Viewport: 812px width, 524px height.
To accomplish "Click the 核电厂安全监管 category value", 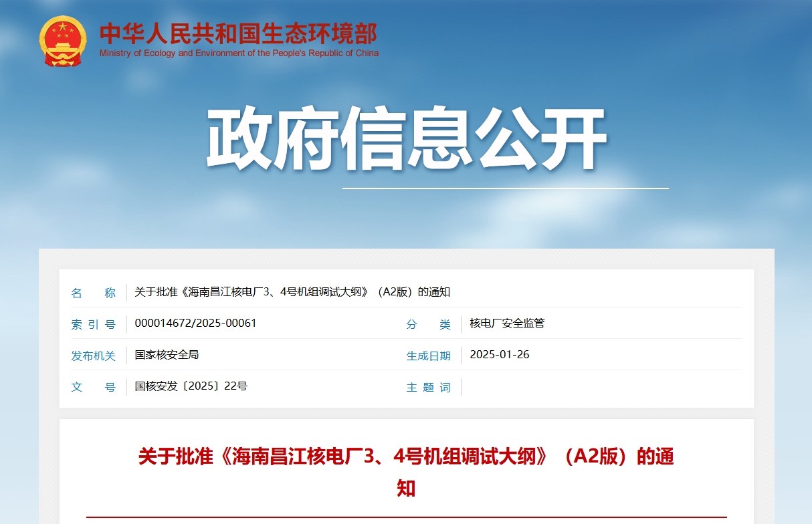I will coord(507,323).
